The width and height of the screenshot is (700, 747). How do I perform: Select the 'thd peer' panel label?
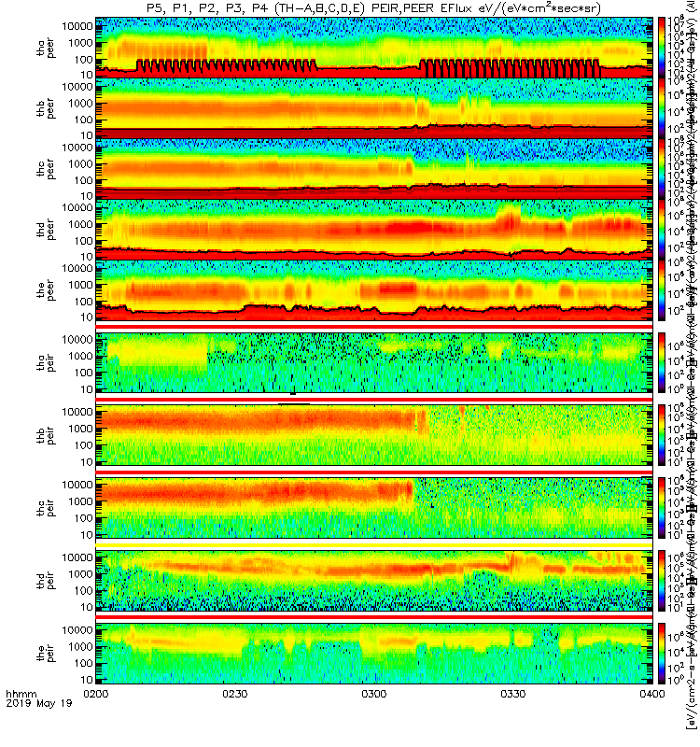pyautogui.click(x=46, y=230)
